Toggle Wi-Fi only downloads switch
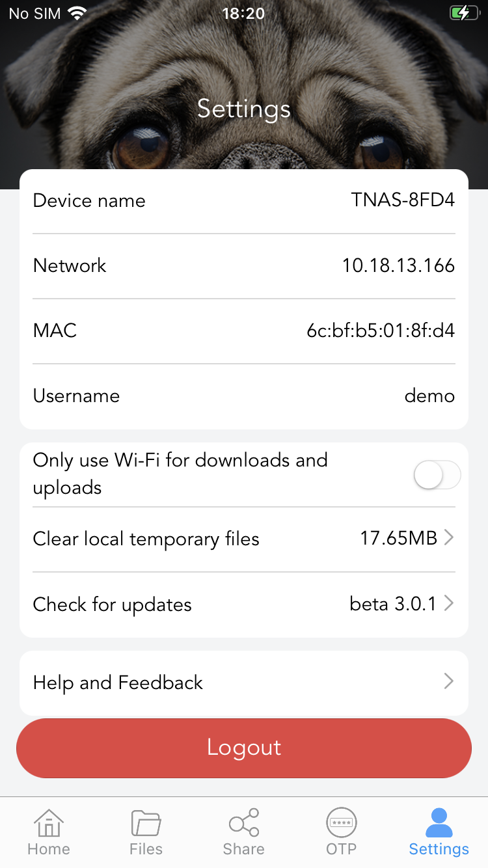The height and width of the screenshot is (868, 488). click(437, 475)
